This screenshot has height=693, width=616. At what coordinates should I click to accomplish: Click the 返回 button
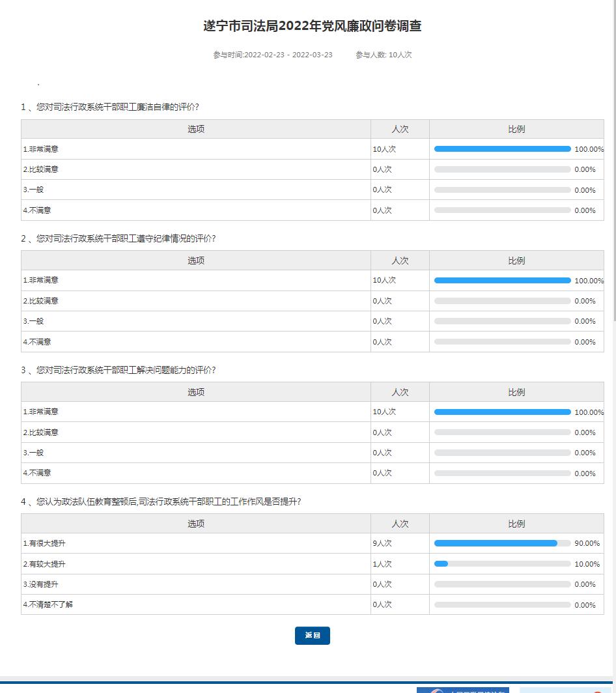coord(313,636)
